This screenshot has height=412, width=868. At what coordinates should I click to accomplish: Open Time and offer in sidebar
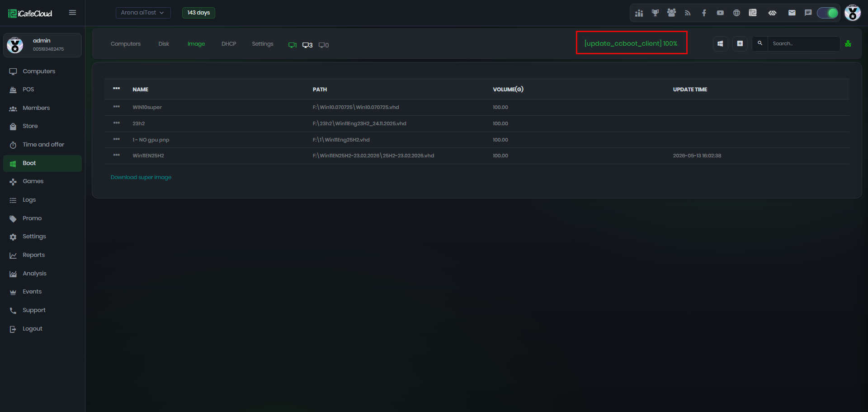click(42, 145)
